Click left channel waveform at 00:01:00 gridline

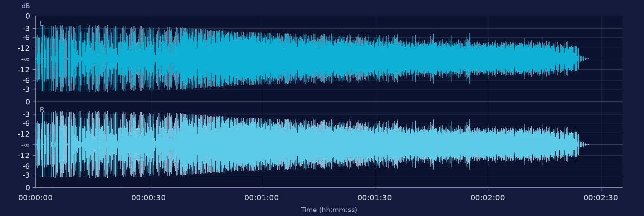point(262,59)
